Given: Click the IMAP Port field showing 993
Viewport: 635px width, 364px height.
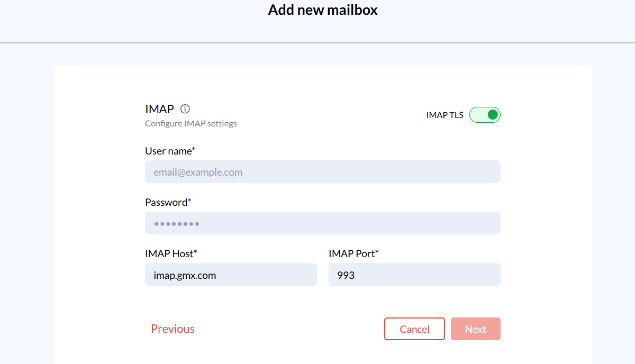Looking at the screenshot, I should pos(414,275).
